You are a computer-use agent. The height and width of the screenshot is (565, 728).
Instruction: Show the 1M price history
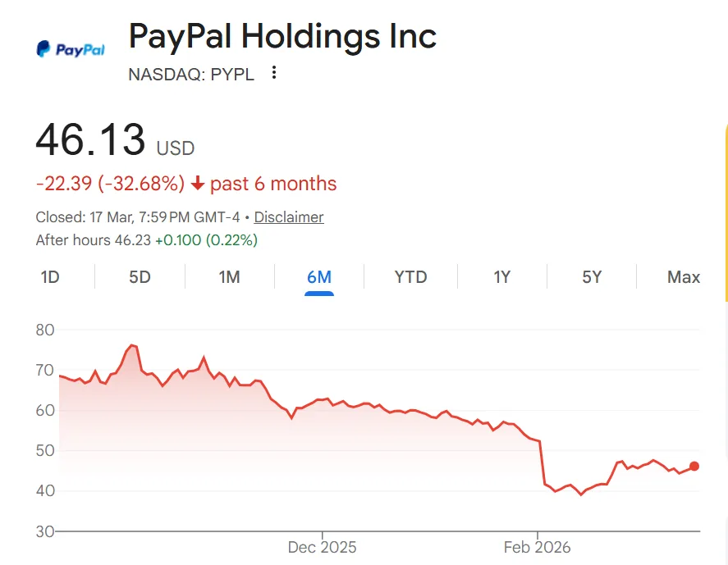(x=229, y=277)
